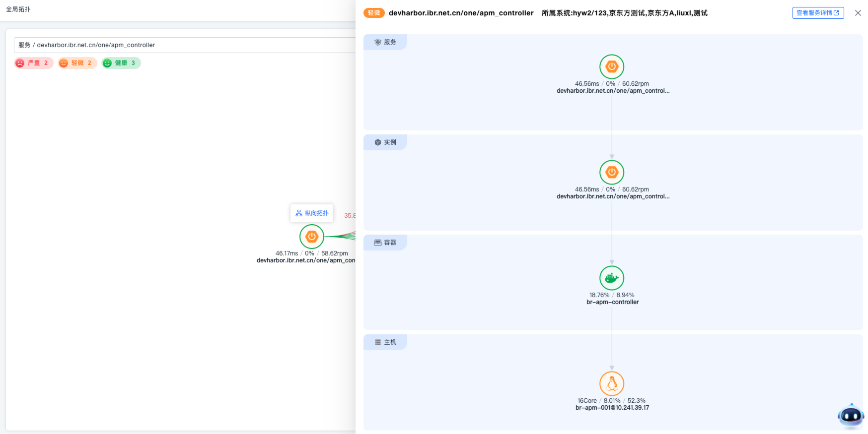Click the 主机 layer section label

pyautogui.click(x=385, y=342)
